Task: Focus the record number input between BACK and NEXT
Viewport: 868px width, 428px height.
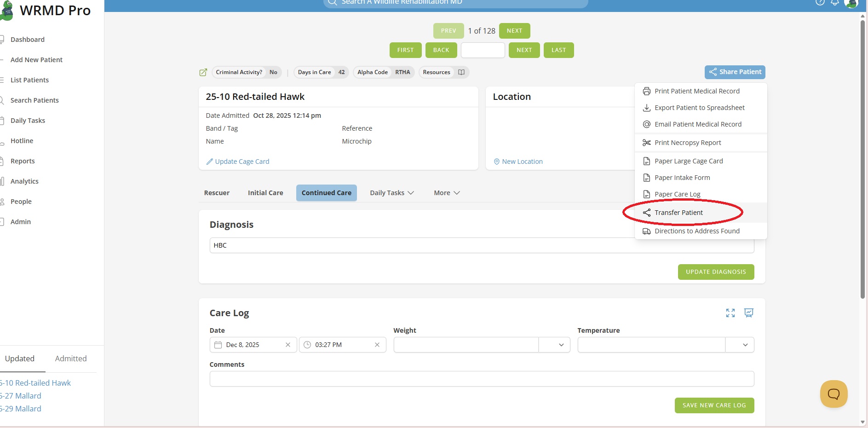Action: click(x=483, y=50)
